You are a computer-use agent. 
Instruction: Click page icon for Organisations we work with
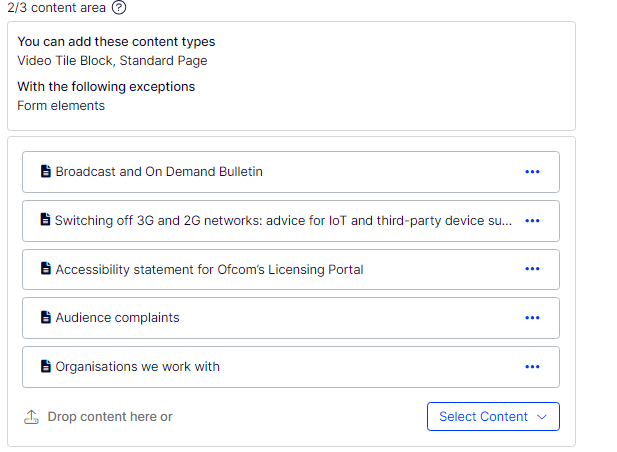click(45, 367)
